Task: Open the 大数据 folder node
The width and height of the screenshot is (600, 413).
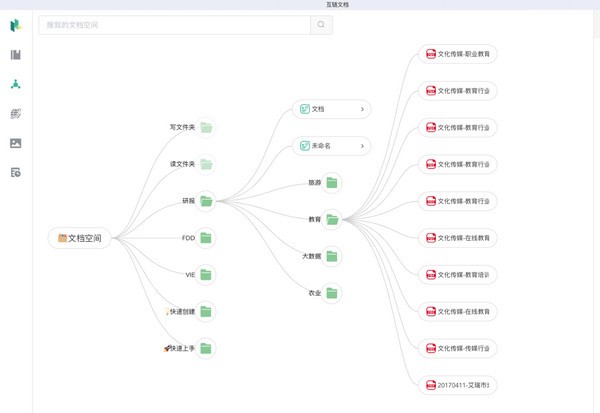Action: 332,256
